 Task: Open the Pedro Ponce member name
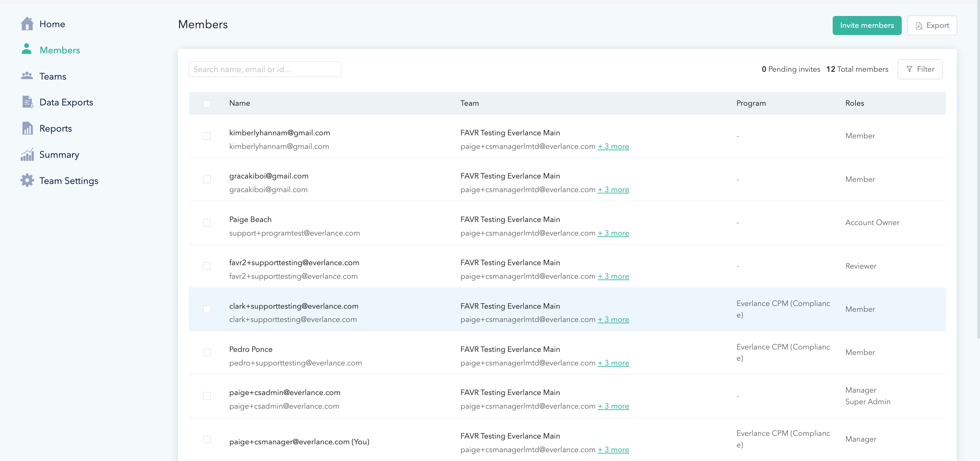pos(251,349)
